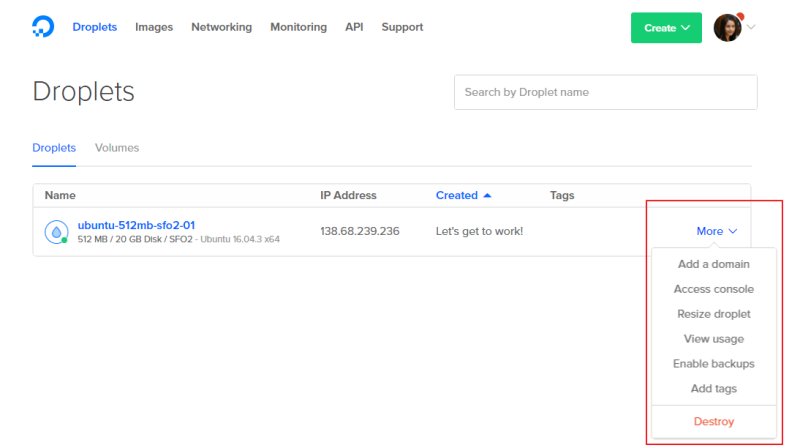
Task: Open the user avatar profile picture
Action: pos(727,28)
